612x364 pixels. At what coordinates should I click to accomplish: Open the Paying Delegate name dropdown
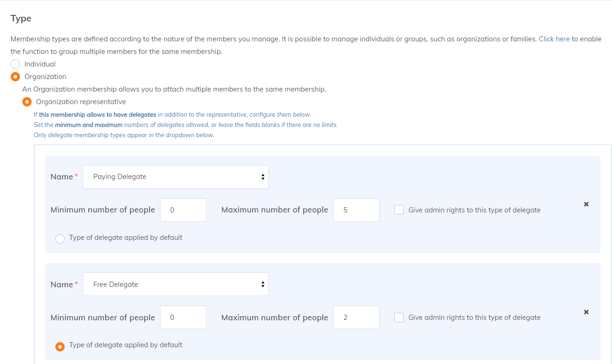(x=175, y=177)
